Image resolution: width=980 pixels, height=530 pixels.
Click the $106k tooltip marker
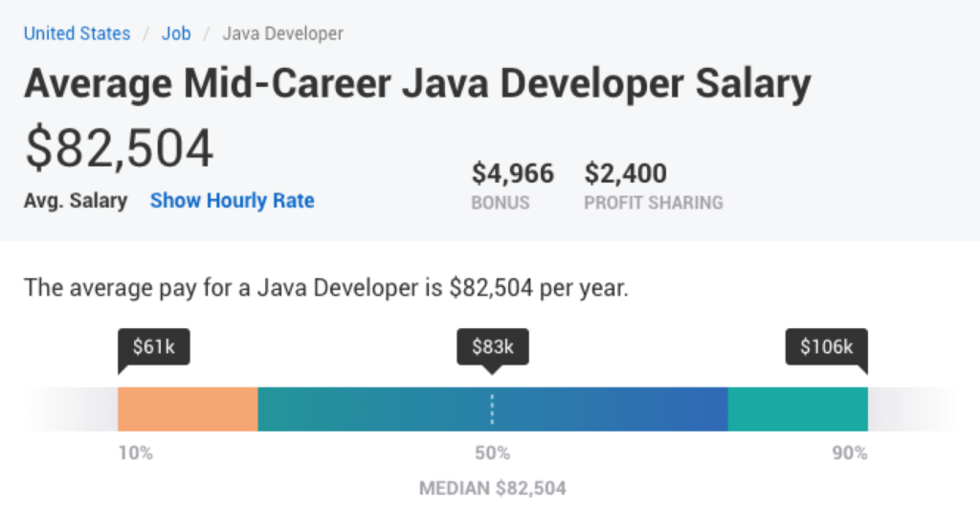click(826, 346)
